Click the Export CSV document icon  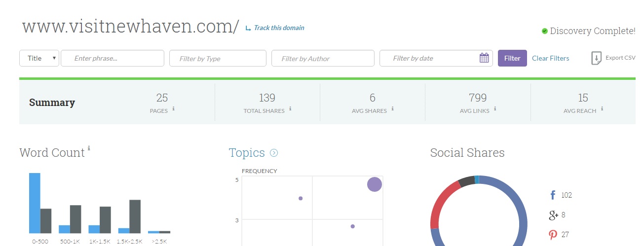point(597,58)
